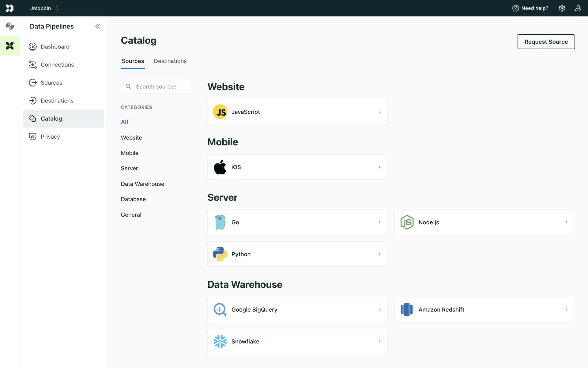Expand the Amazon Redshift chevron arrow
Screen dimensions: 588x368
[x=566, y=310]
